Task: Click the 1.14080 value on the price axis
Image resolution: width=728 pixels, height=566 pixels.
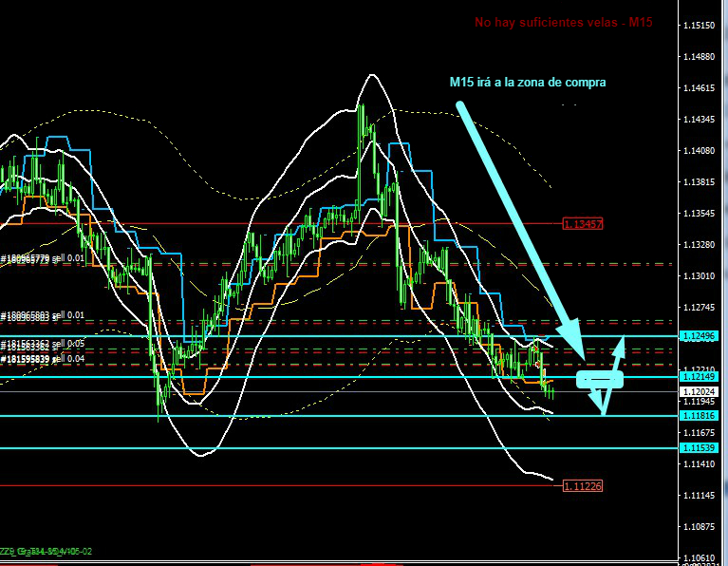Action: 700,151
